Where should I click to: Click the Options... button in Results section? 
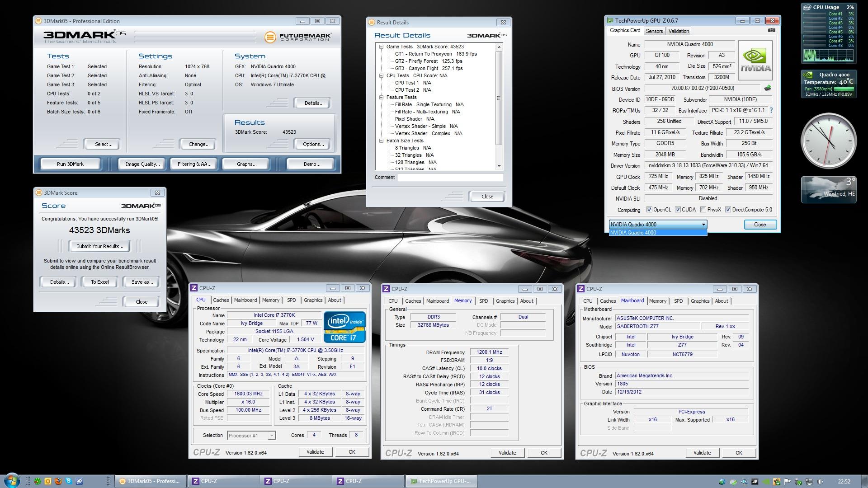(x=313, y=144)
